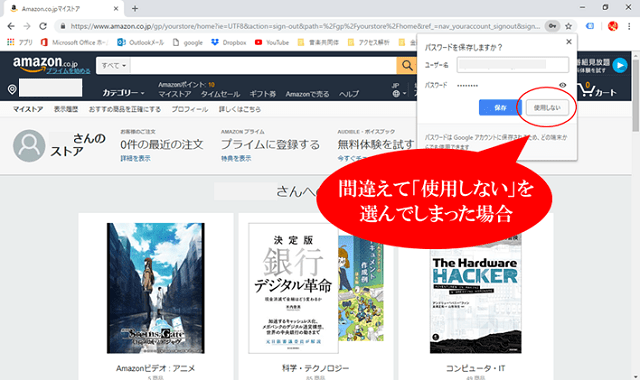Open the Steins;Gate anime cover thumbnail

[156, 288]
